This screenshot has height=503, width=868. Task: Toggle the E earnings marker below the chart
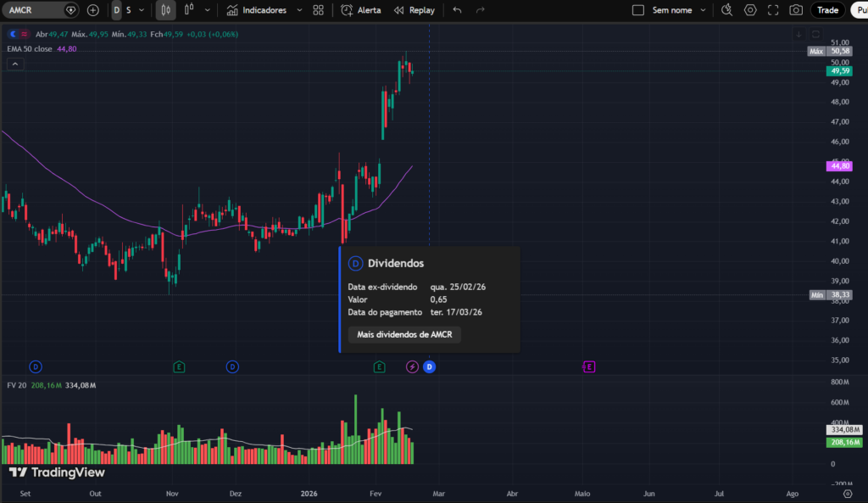378,366
